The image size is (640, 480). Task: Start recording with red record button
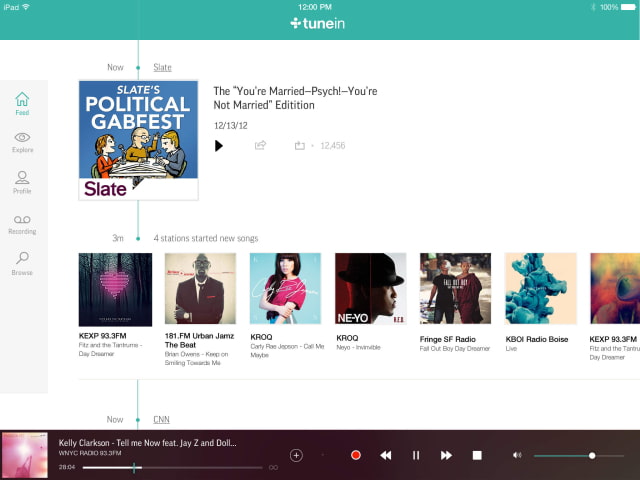click(x=356, y=455)
